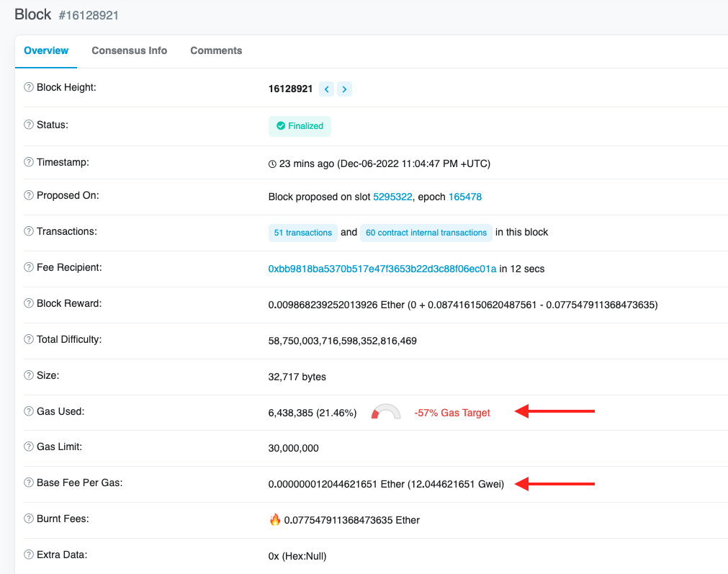Click the flame icon next to Burnt Fees

point(276,519)
